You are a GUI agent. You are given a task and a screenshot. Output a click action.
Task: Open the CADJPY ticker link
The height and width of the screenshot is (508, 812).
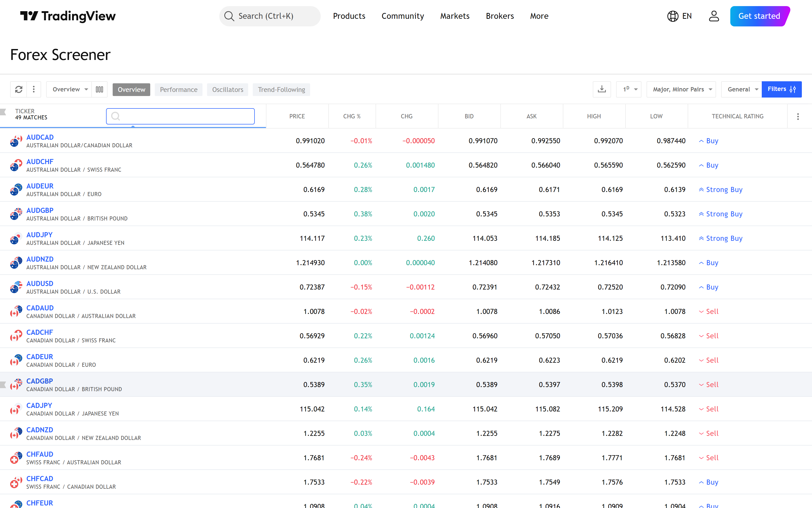click(x=39, y=406)
